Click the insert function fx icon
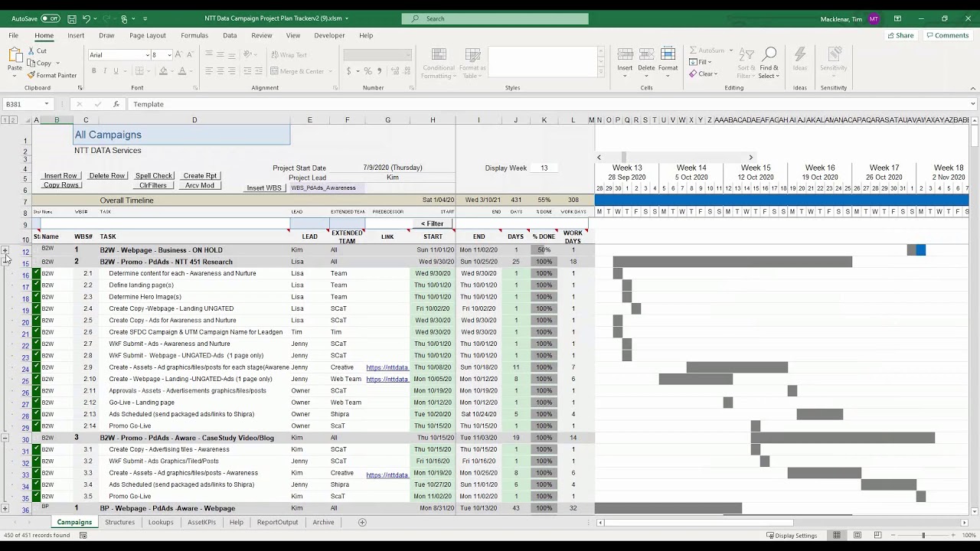This screenshot has height=551, width=980. [116, 104]
